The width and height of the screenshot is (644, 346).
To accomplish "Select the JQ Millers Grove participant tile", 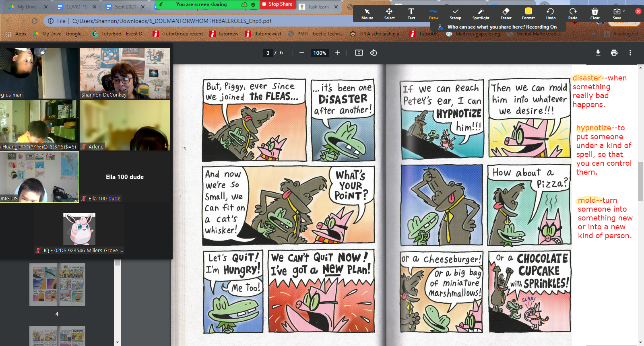I will [x=79, y=229].
